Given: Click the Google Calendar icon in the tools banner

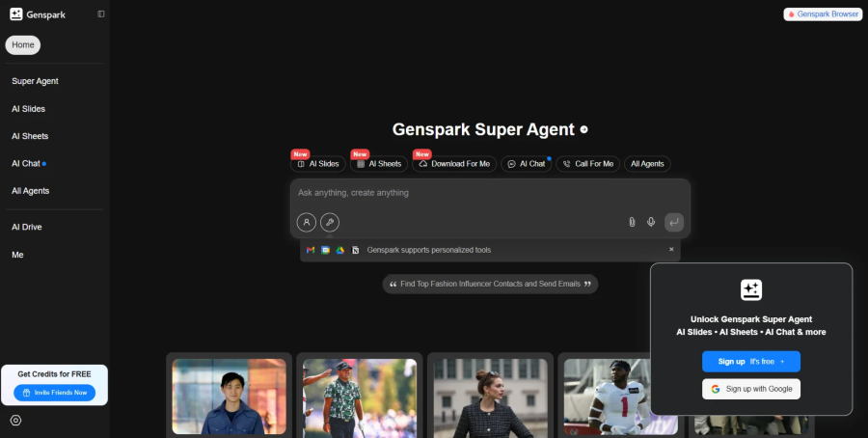Looking at the screenshot, I should (326, 250).
